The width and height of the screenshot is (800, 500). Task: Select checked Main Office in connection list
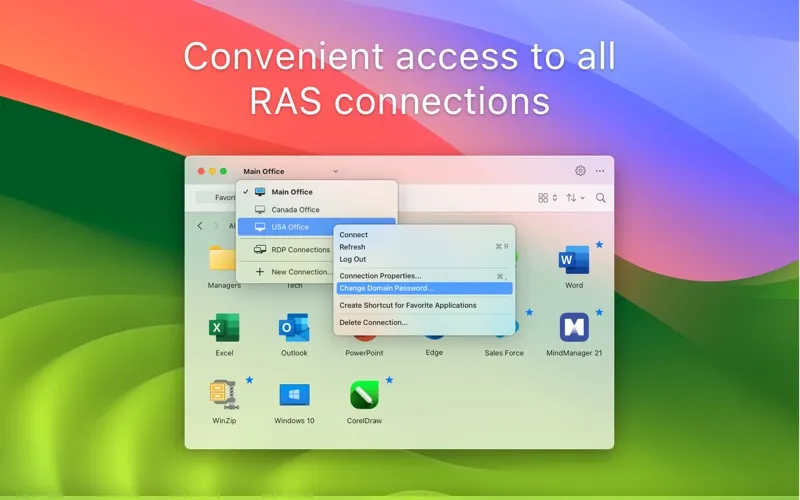317,192
